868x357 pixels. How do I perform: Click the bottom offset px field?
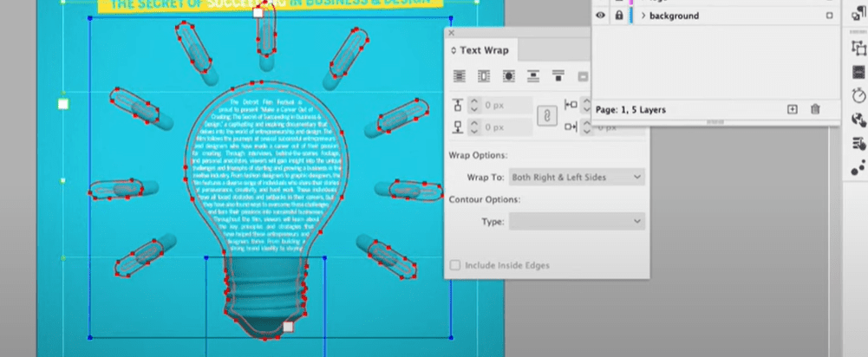click(507, 127)
